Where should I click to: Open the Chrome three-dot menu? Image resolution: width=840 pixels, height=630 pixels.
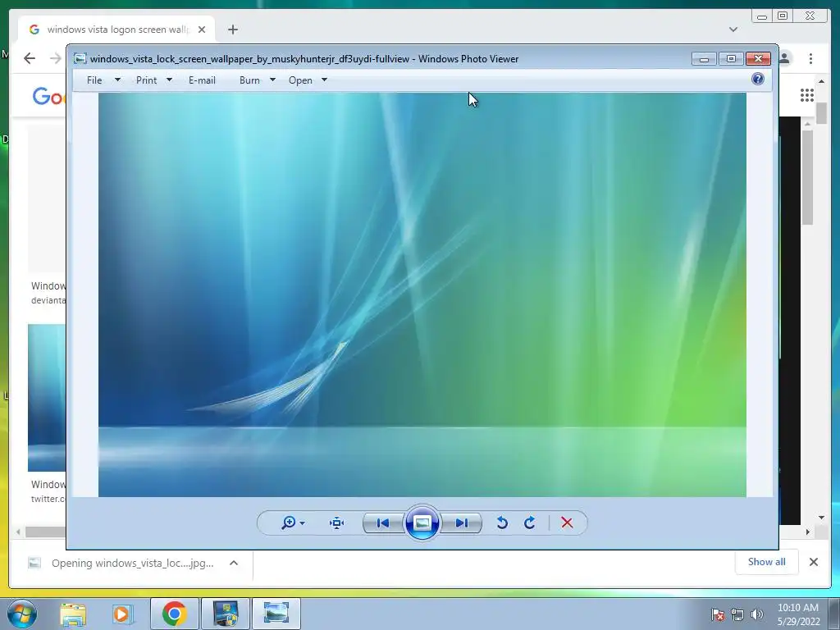click(810, 58)
